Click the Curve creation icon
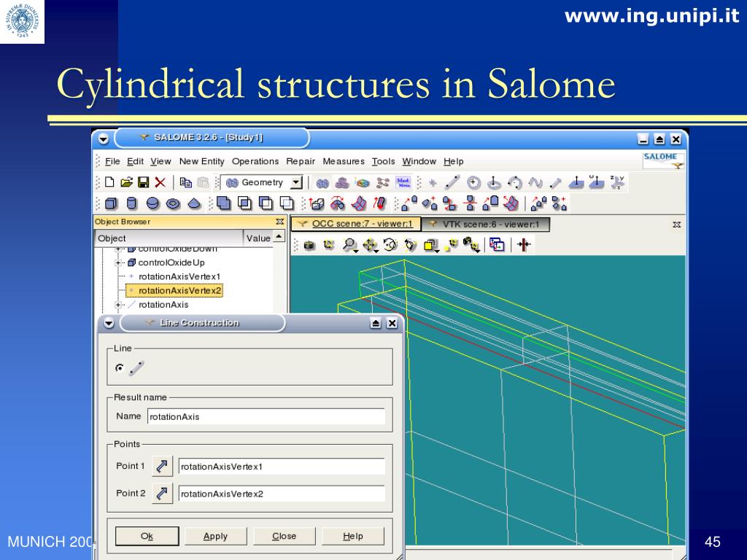Viewport: 747px width, 560px height. 535,182
